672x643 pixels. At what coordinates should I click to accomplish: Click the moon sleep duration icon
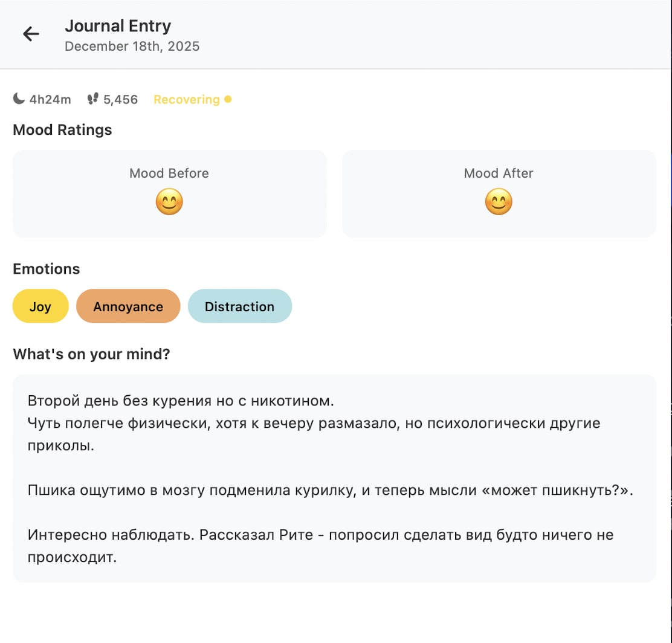click(x=19, y=99)
